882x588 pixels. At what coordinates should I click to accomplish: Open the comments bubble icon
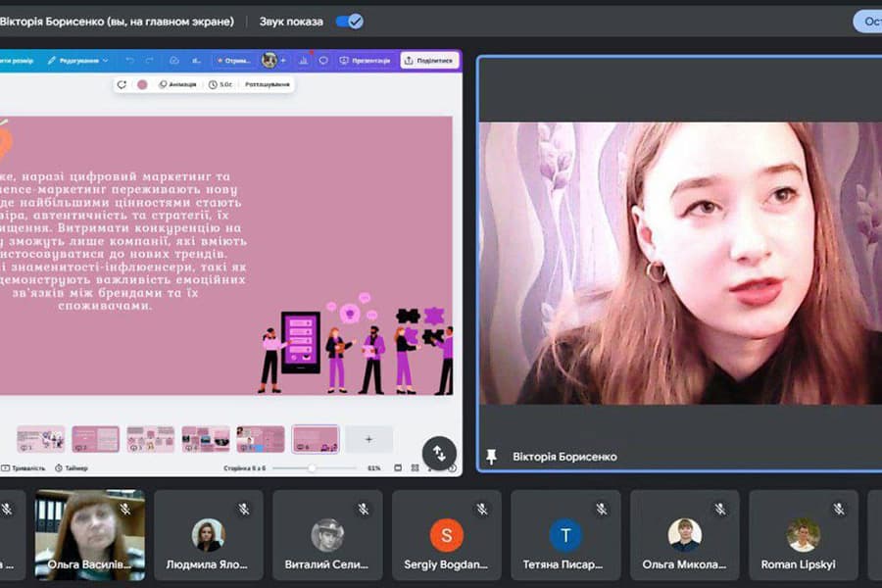click(x=323, y=61)
